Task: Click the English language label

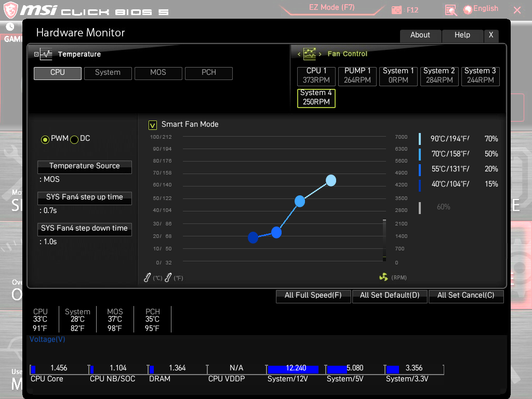Action: (486, 9)
